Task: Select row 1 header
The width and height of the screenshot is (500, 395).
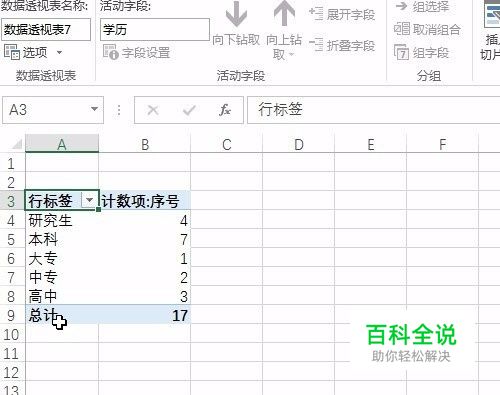Action: 12,163
